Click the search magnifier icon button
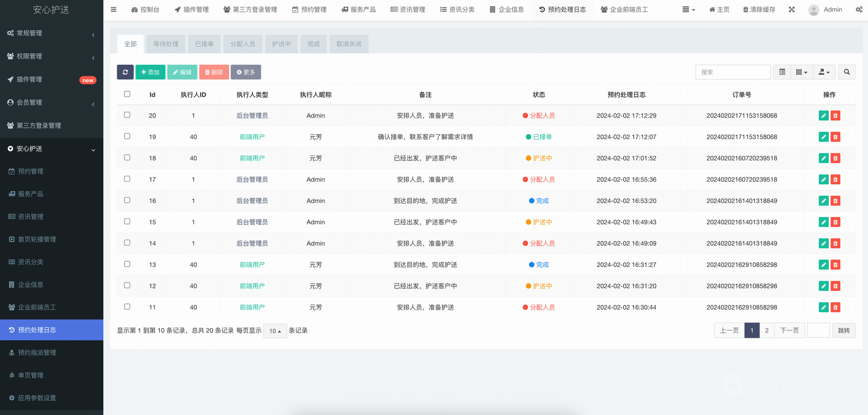 [846, 72]
